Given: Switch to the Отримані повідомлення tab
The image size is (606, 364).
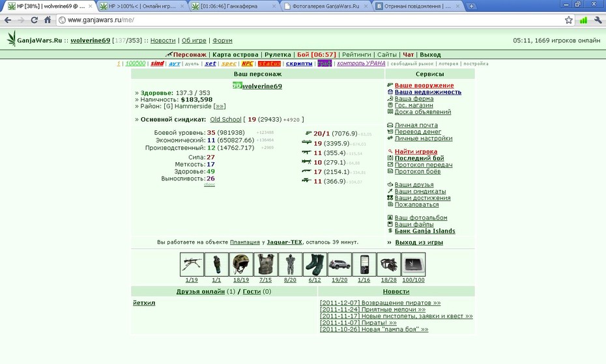Looking at the screenshot, I should click(x=418, y=6).
